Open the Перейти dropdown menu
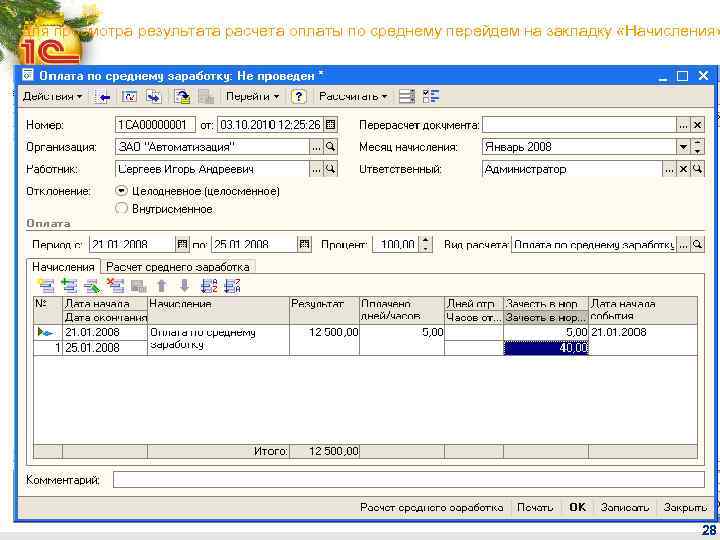720x540 pixels. 252,96
